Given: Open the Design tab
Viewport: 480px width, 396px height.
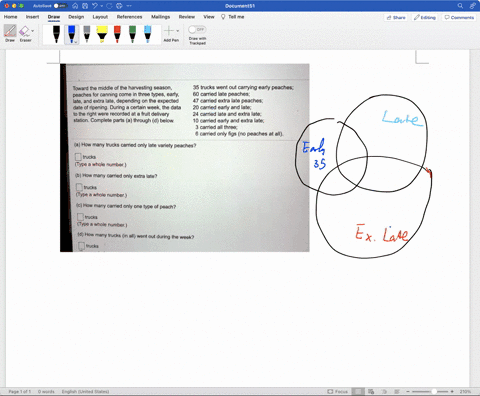Looking at the screenshot, I should point(76,17).
